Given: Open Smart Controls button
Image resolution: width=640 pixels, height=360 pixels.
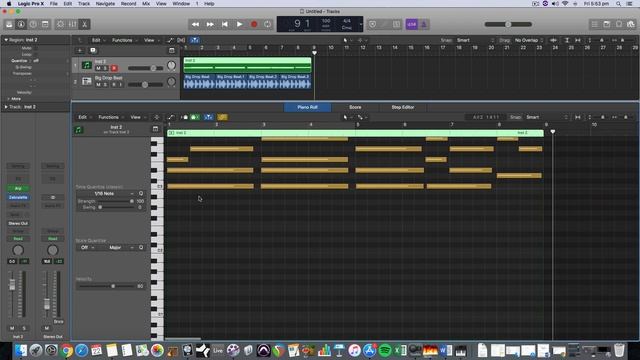Looking at the screenshot, I should coord(60,24).
